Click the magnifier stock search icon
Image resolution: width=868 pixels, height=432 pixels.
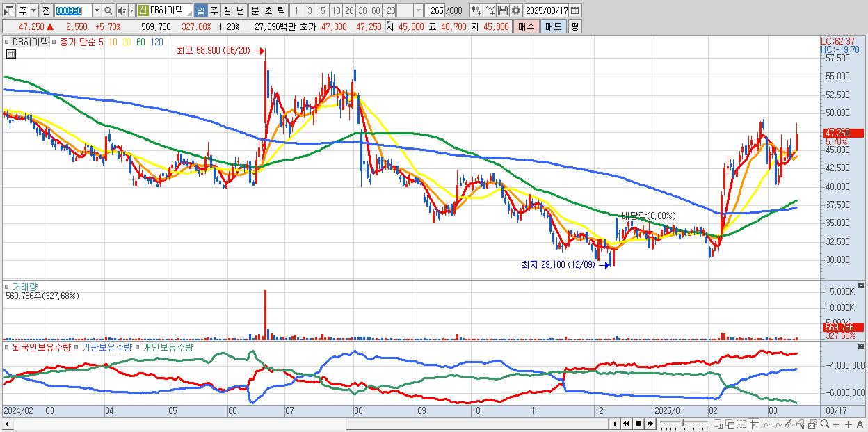click(x=108, y=10)
